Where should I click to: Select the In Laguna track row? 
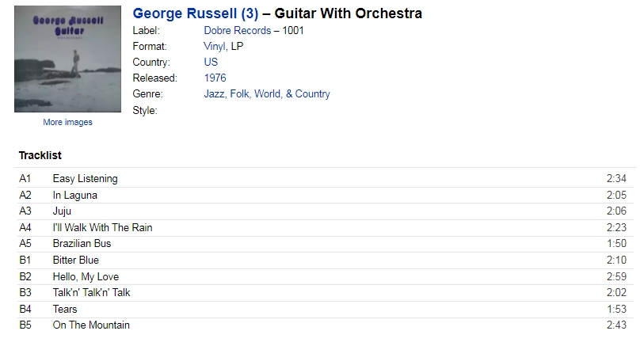323,195
